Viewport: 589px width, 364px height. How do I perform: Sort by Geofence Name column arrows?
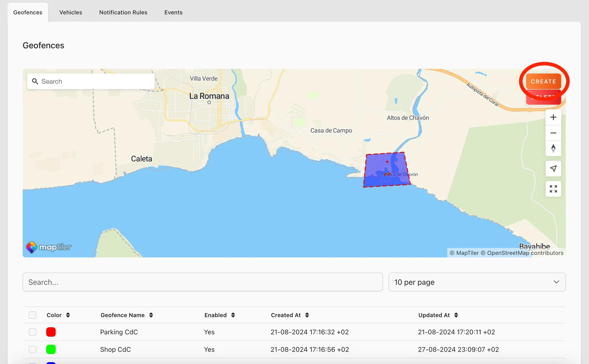[151, 315]
